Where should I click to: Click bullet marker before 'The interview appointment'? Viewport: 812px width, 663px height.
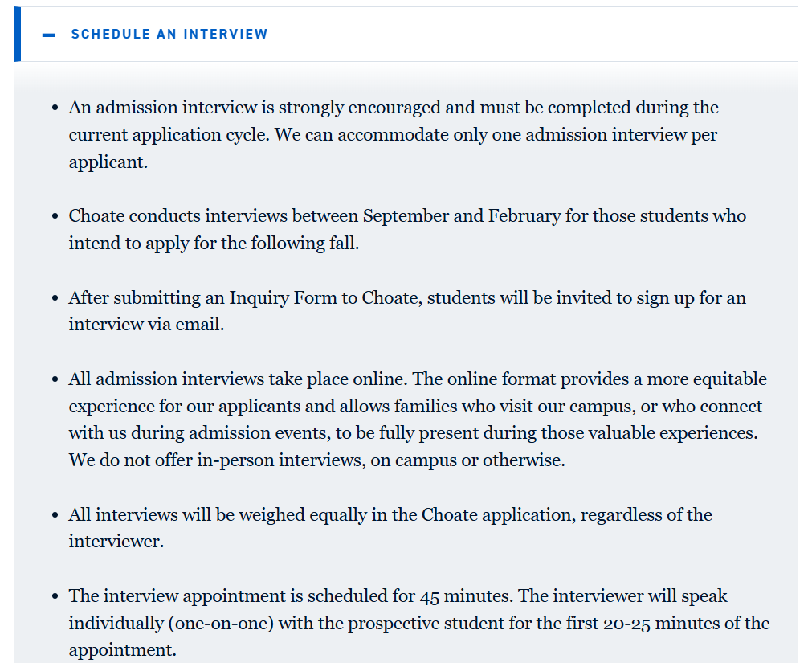tap(55, 596)
